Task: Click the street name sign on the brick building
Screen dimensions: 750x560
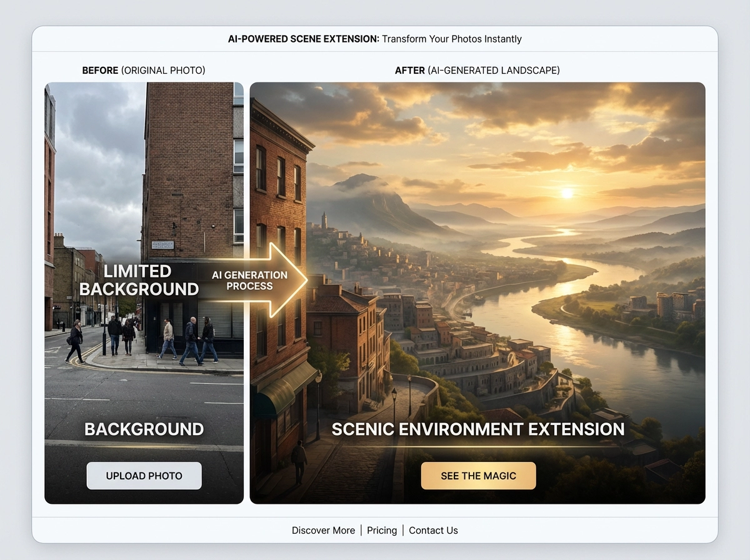Action: [161, 244]
